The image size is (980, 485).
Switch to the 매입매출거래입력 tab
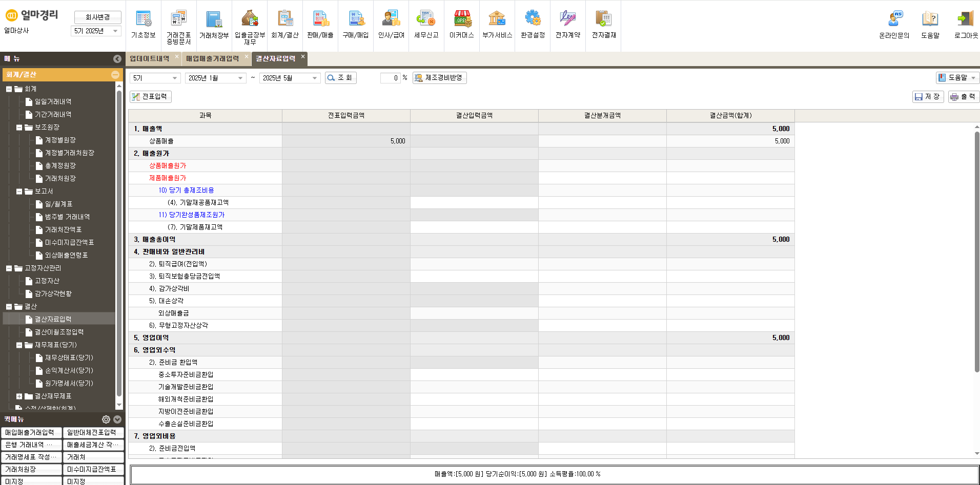click(x=212, y=59)
